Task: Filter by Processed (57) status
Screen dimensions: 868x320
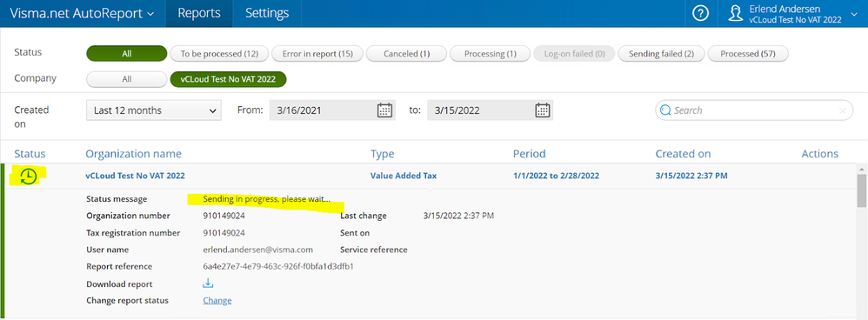Action: 748,54
